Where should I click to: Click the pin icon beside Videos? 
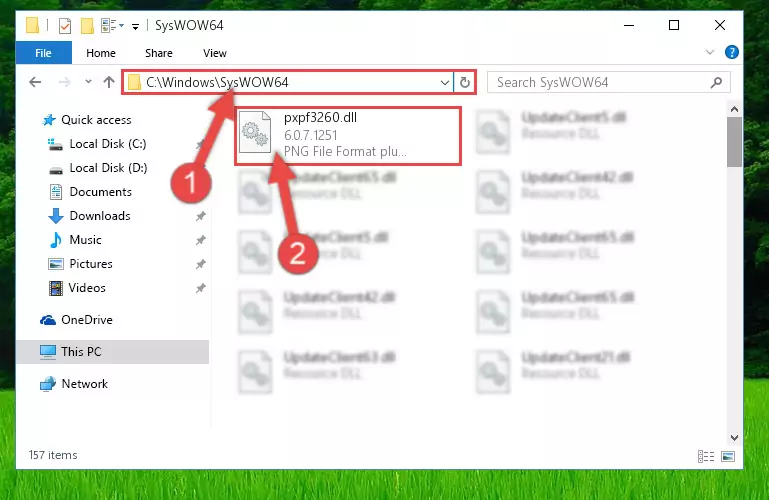(x=200, y=288)
